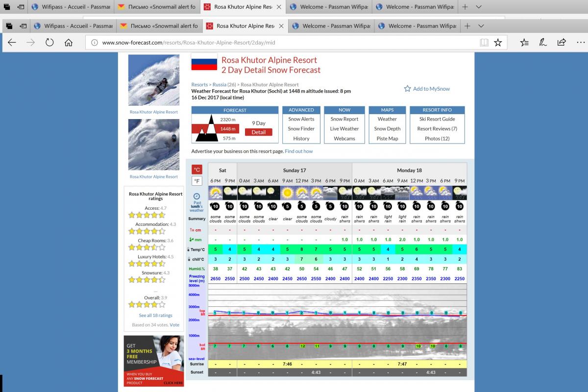The image size is (588, 392).
Task: Click moon weather icon for Sunday 6 AM
Action: (x=273, y=193)
